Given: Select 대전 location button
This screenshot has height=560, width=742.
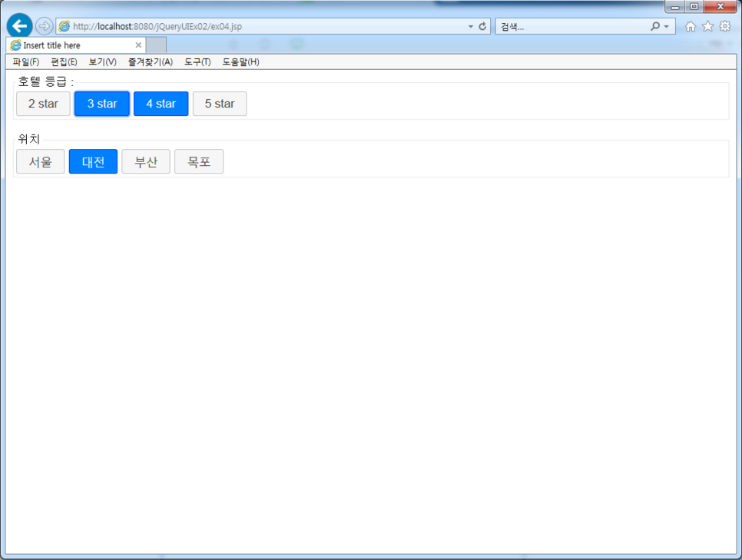Looking at the screenshot, I should 93,161.
